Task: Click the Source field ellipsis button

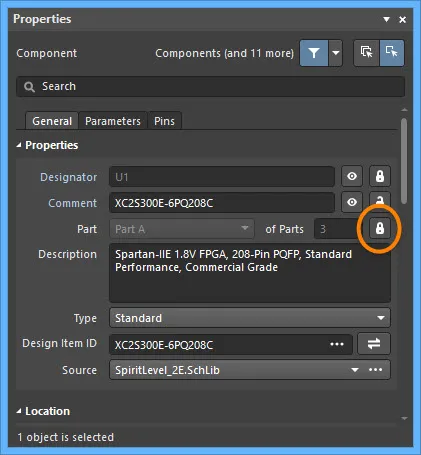Action: tap(376, 370)
